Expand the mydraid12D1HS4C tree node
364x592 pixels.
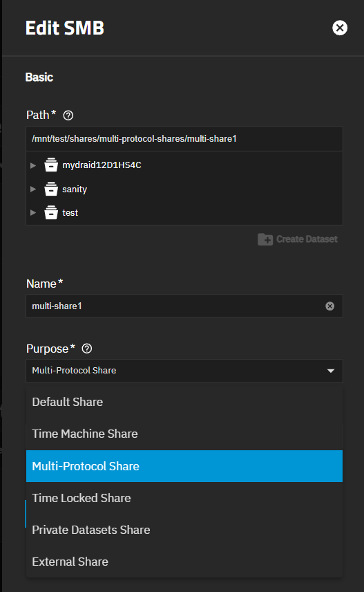pos(33,165)
